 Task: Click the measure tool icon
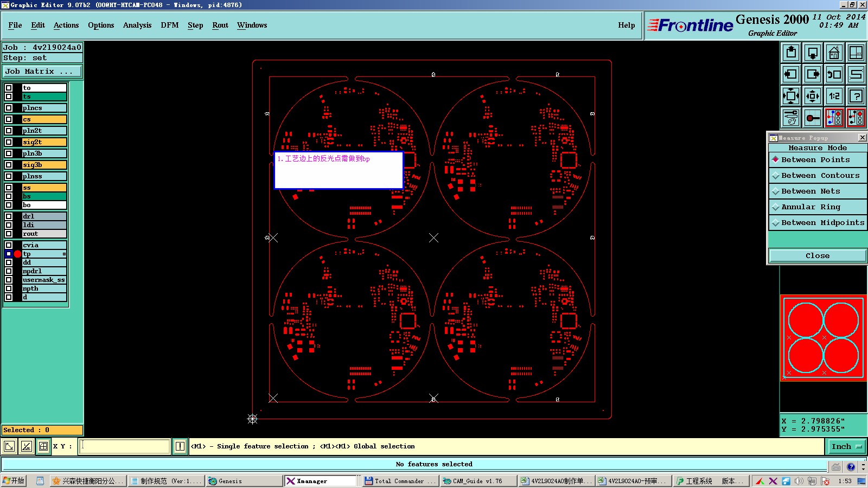coord(813,118)
